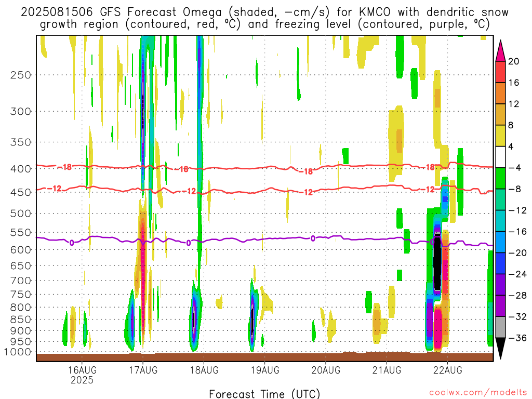Image resolution: width=532 pixels, height=399 pixels.
Task: Click the leftmost purple 0 freezing level label
Action: click(72, 243)
